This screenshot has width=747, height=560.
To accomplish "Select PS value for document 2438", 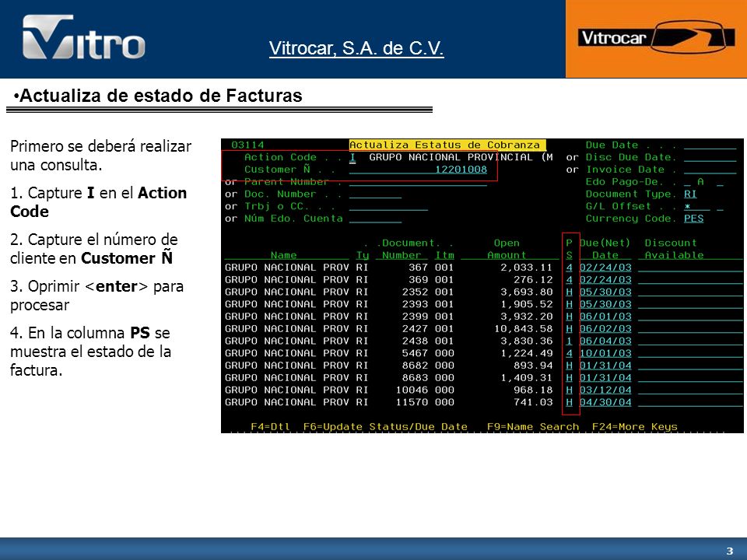I will tap(570, 341).
